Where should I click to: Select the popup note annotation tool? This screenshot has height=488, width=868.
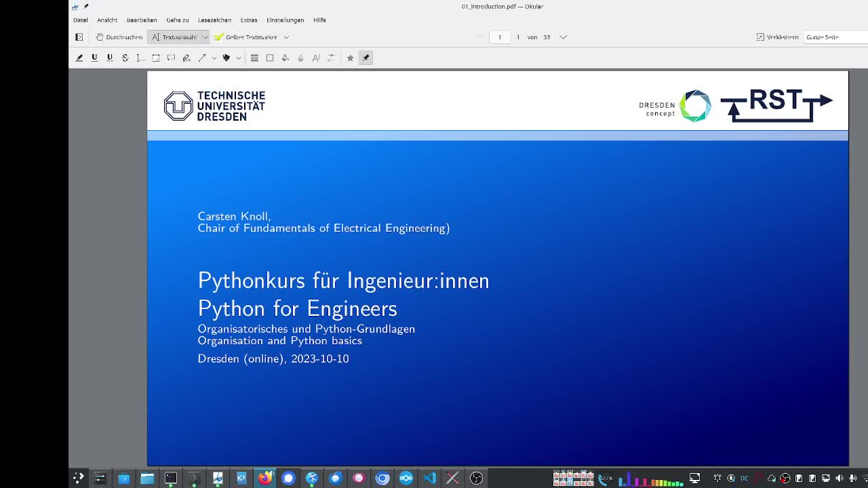(171, 58)
